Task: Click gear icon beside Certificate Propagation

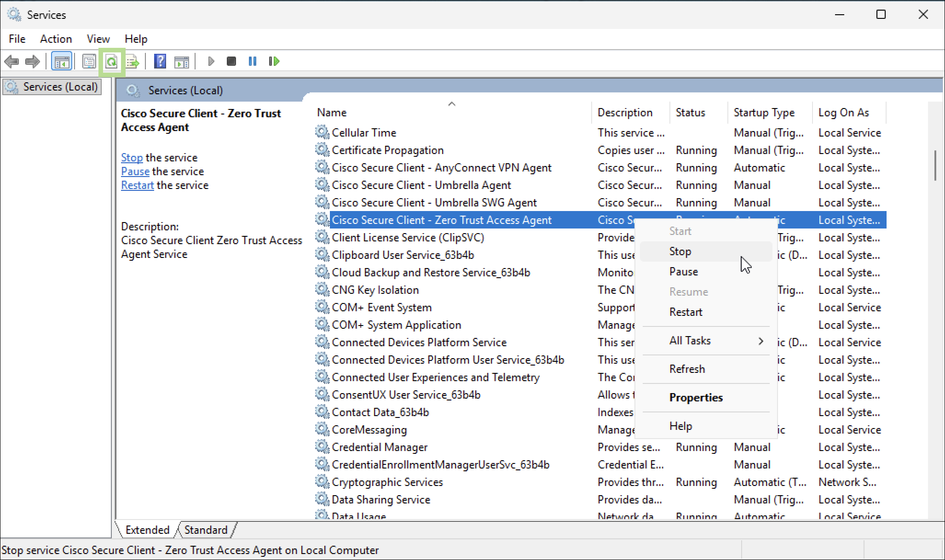Action: coord(322,149)
